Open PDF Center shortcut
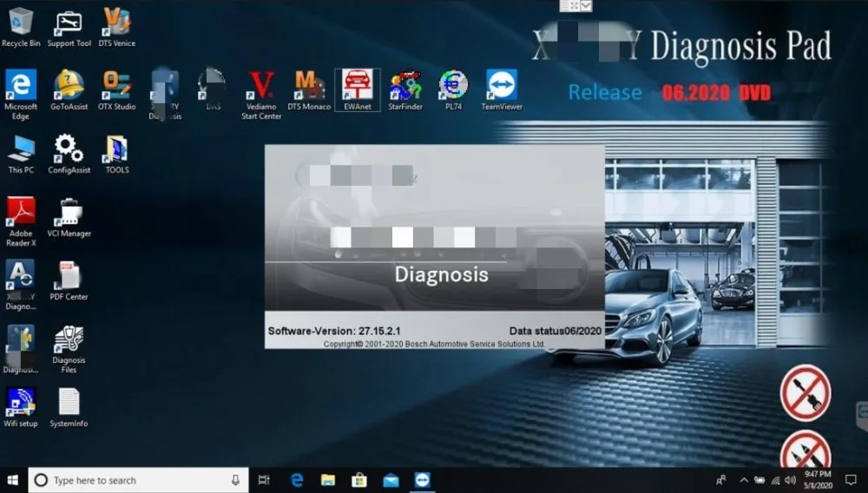Screen dimensions: 868x493 point(69,280)
